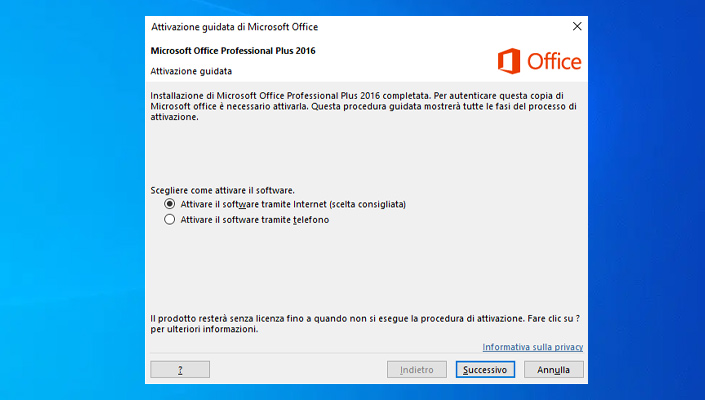
Task: Close the Office activation wizard window
Action: [576, 25]
